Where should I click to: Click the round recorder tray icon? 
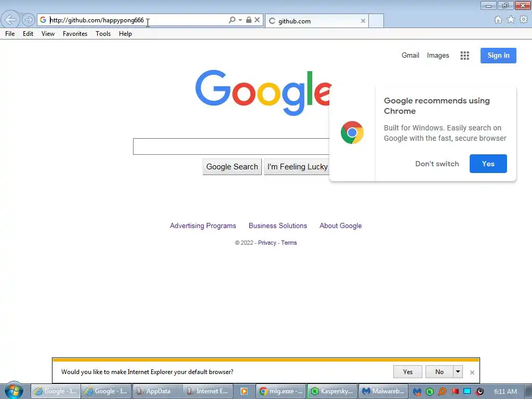[x=480, y=392]
